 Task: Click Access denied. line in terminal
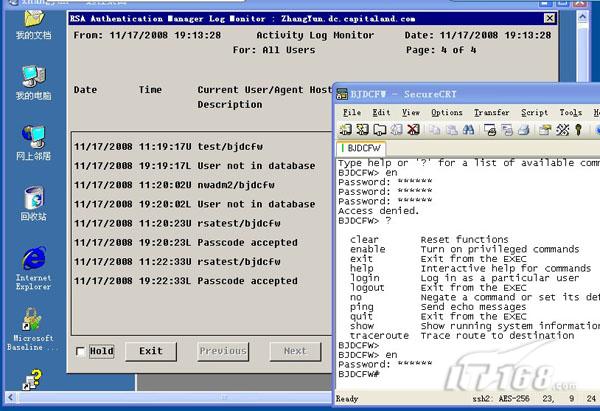379,211
